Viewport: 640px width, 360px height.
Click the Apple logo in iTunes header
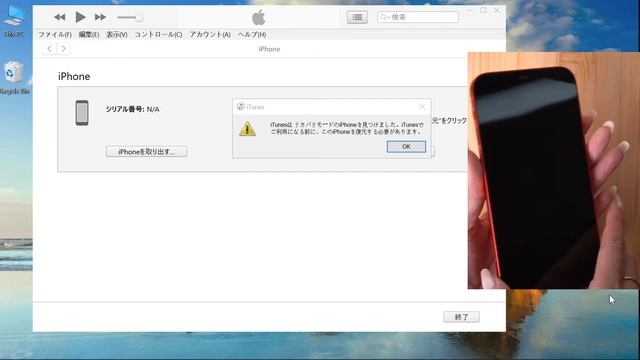[258, 18]
